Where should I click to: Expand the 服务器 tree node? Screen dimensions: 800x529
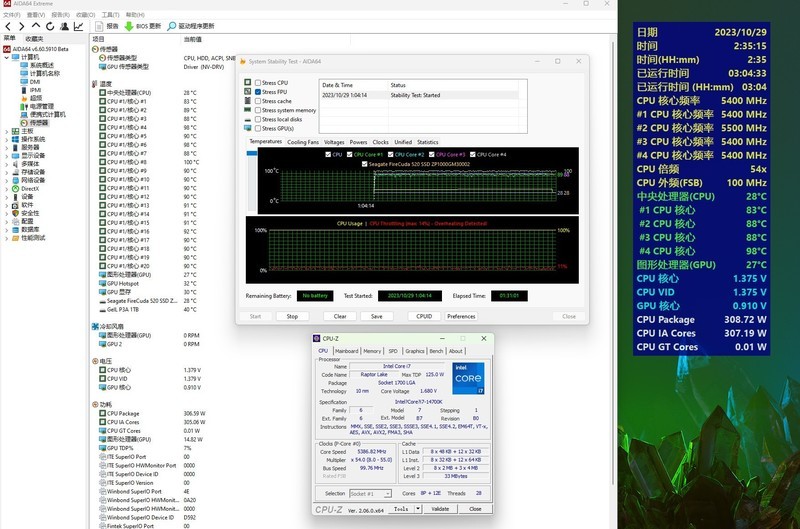pos(7,147)
